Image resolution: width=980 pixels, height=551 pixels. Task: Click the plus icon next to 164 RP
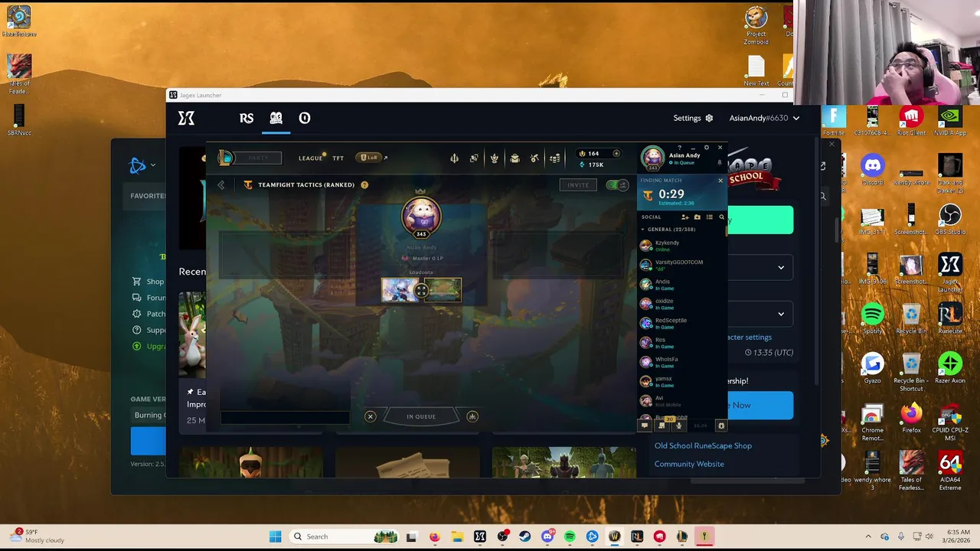616,154
